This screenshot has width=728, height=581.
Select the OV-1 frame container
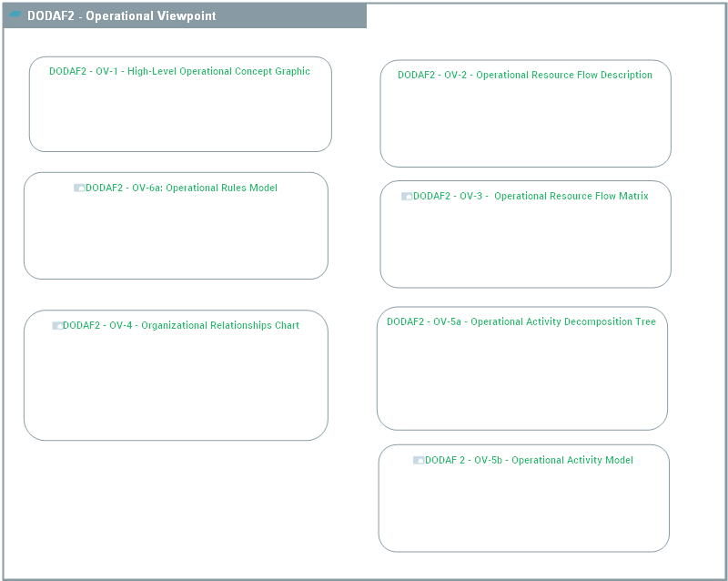tap(179, 118)
